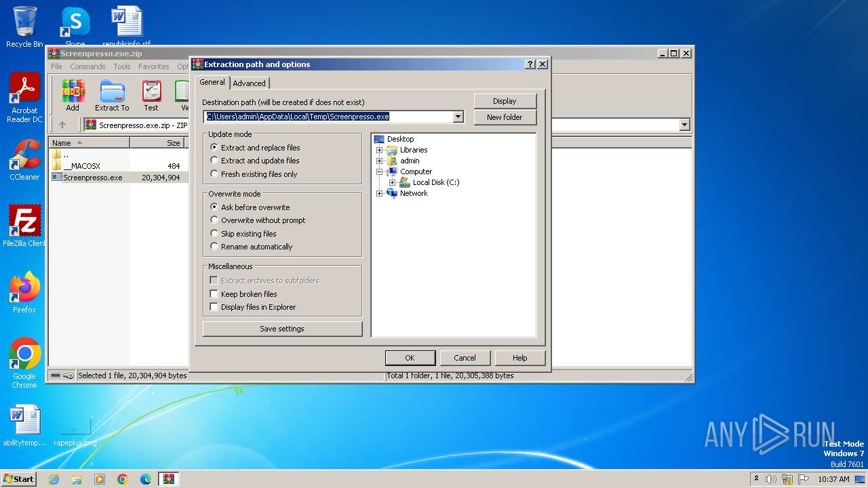Enable Keep broken files checkbox
Viewport: 868px width, 488px height.
[x=214, y=294]
